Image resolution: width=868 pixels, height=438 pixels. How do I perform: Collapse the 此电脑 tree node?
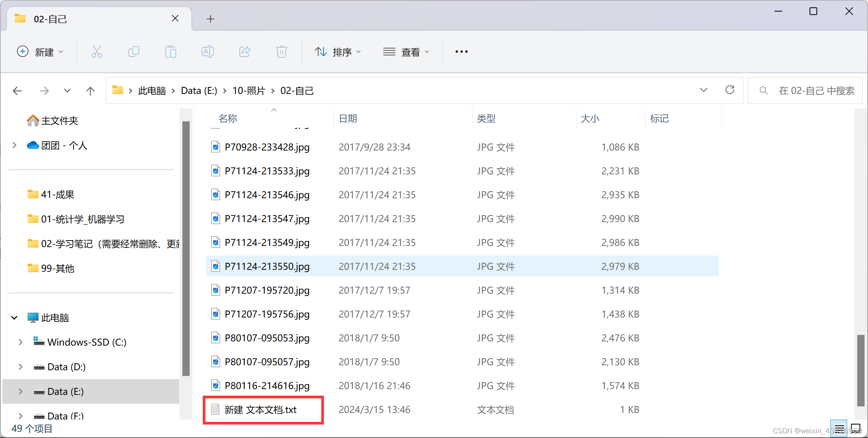click(14, 318)
